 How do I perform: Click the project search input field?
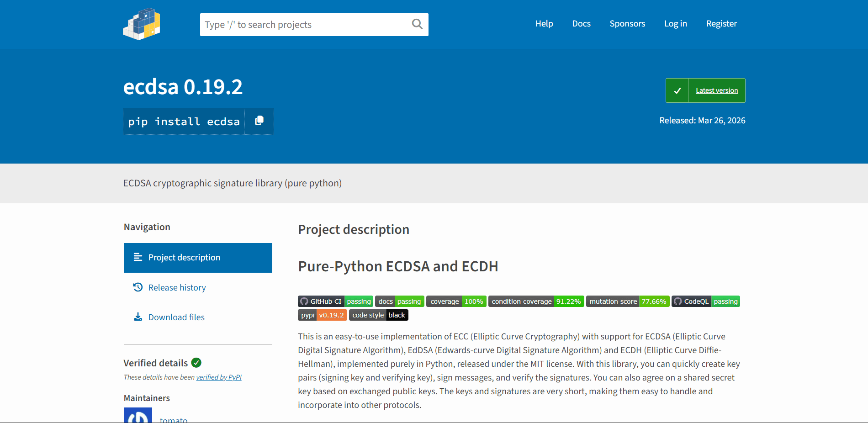[x=302, y=24]
